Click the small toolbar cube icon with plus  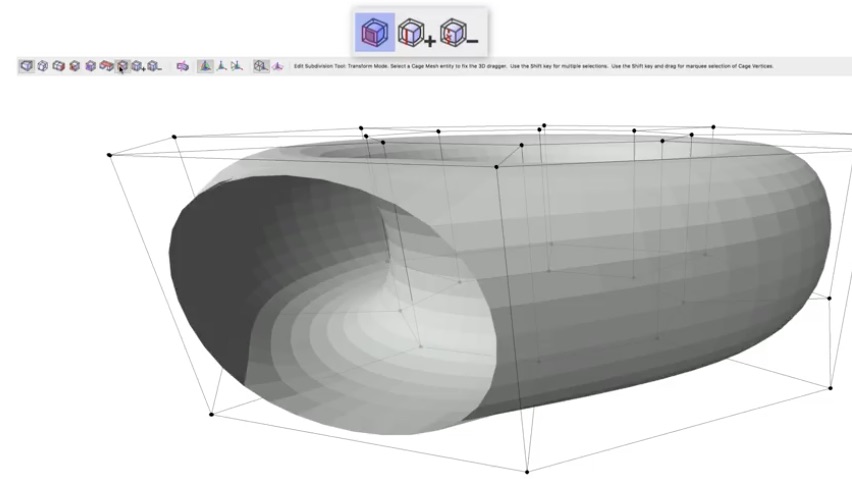(x=138, y=67)
